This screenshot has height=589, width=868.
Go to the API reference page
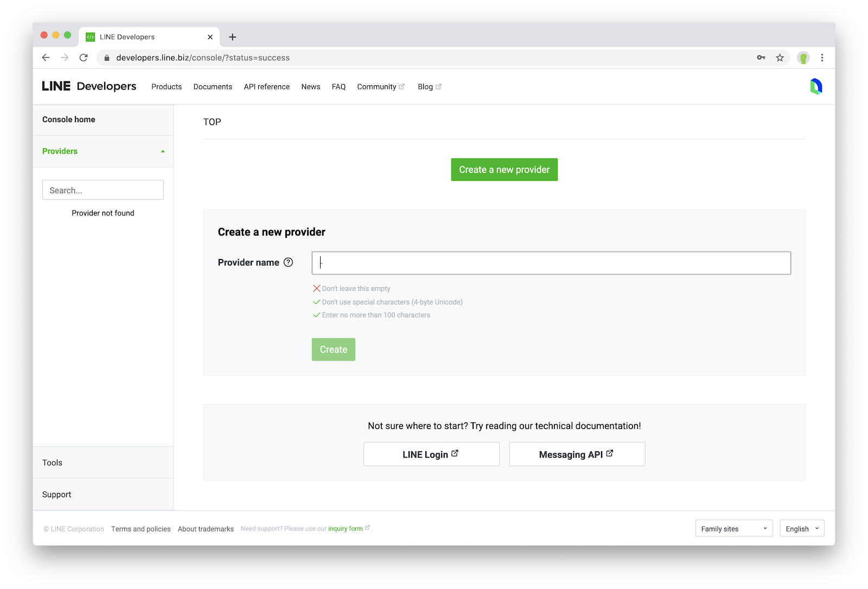[x=266, y=87]
